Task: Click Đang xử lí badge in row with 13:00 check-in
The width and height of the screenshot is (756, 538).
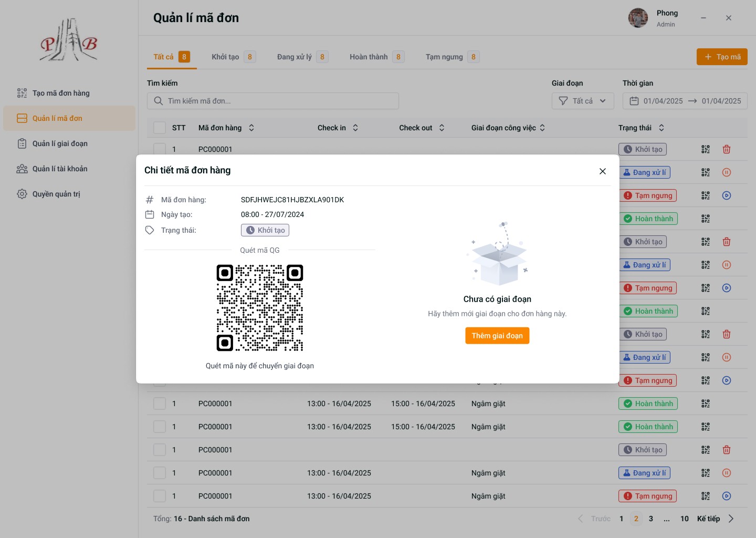Action: (x=644, y=473)
